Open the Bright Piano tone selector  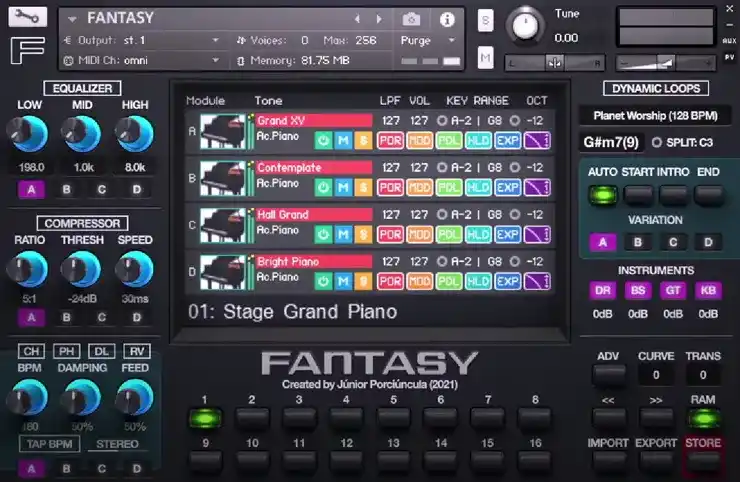pos(314,262)
